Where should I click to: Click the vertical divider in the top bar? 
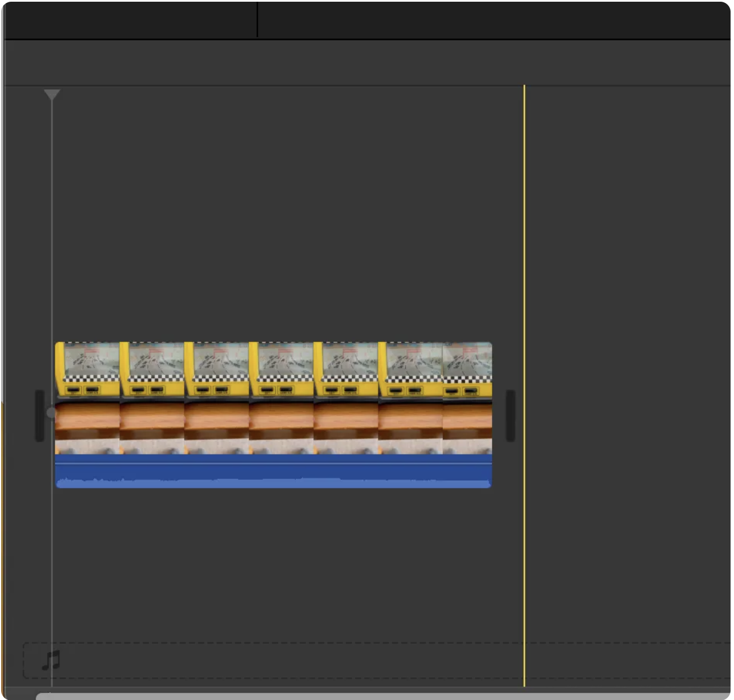[257, 20]
